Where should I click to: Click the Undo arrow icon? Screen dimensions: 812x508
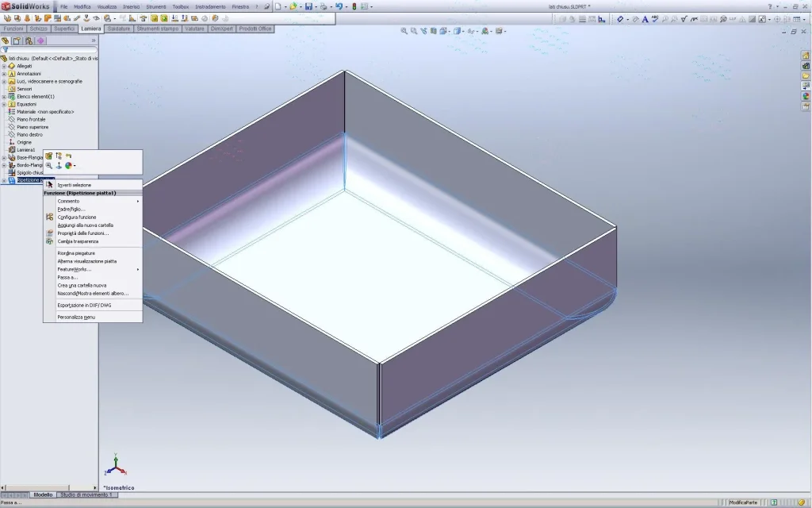(339, 6)
